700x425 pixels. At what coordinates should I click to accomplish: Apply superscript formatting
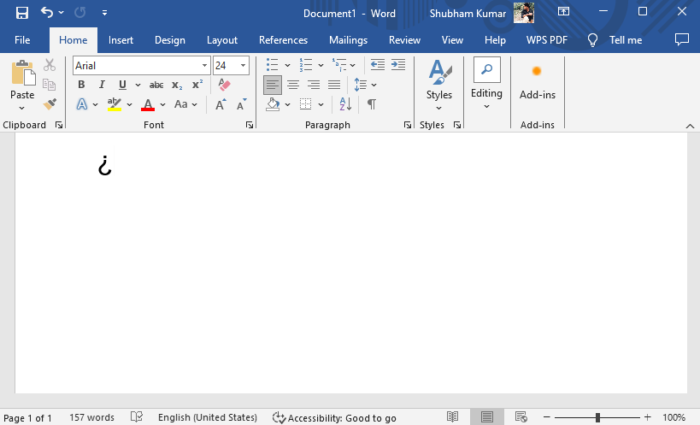point(196,85)
